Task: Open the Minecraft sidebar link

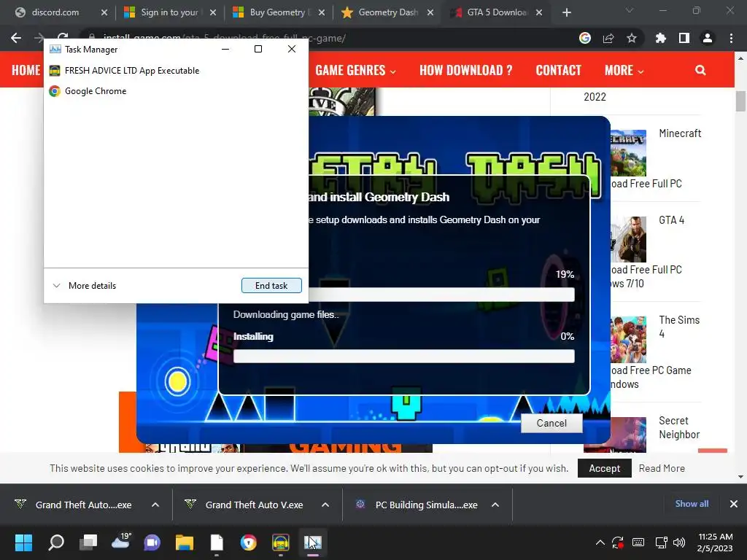Action: click(680, 133)
